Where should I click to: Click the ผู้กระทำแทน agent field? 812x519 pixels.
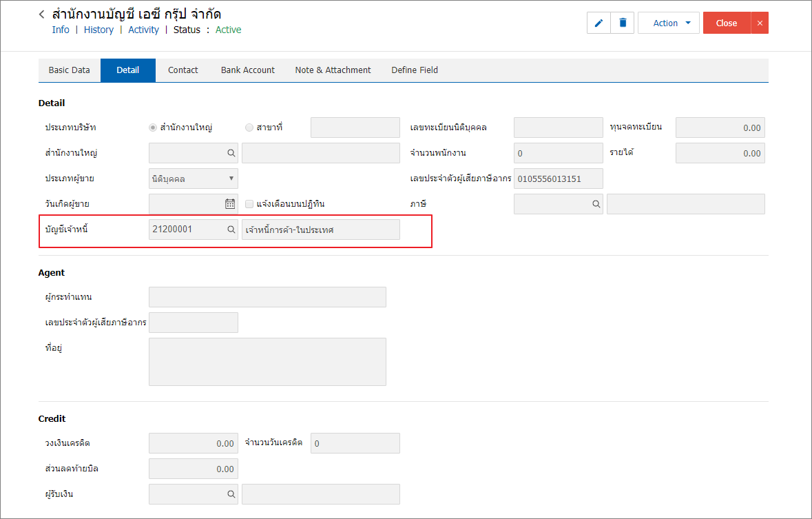[267, 297]
